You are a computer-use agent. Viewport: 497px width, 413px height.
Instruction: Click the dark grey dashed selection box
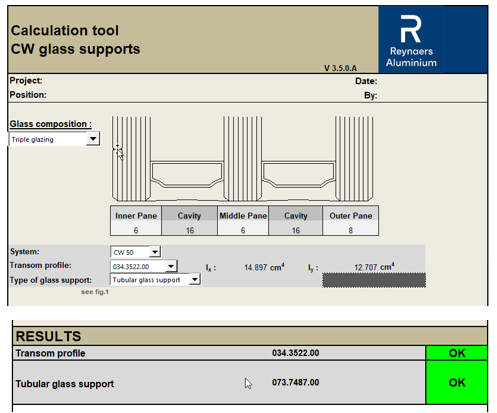374,280
